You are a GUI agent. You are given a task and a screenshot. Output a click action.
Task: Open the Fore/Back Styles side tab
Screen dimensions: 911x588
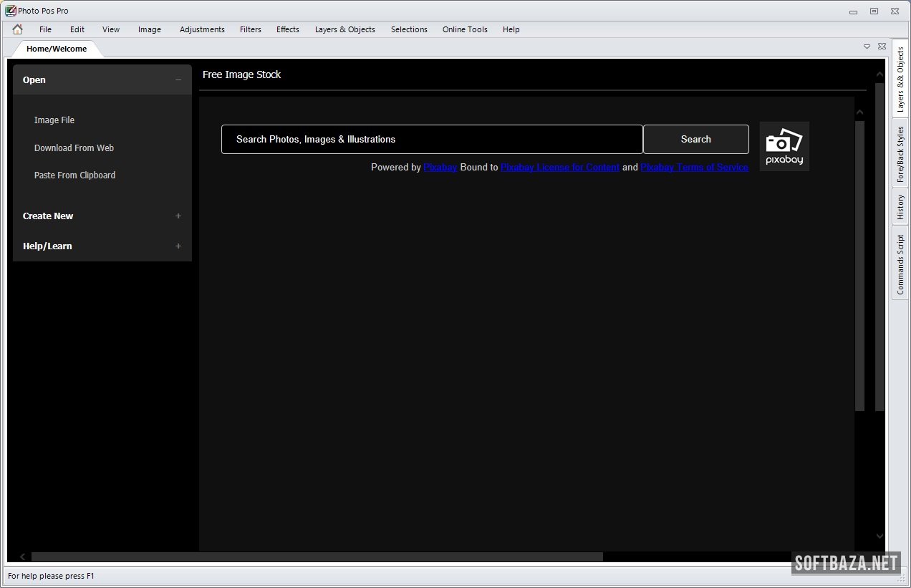coord(900,154)
